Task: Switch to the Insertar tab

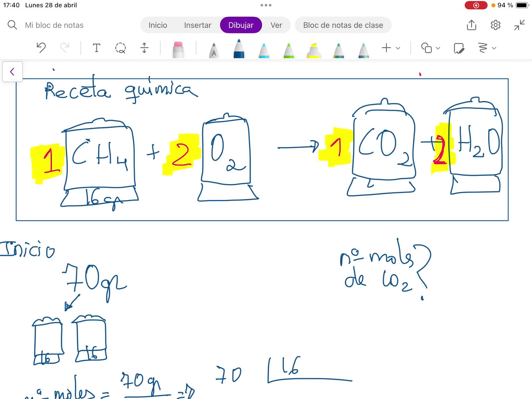Action: click(198, 25)
